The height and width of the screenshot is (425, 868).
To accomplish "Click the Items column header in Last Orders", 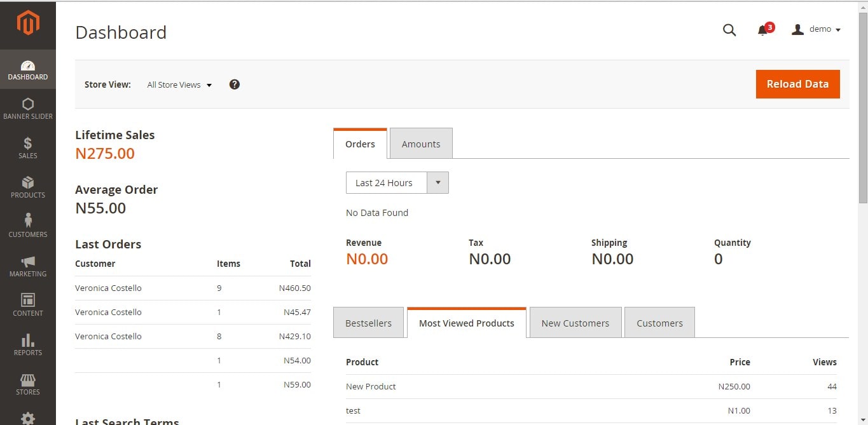I will 228,264.
